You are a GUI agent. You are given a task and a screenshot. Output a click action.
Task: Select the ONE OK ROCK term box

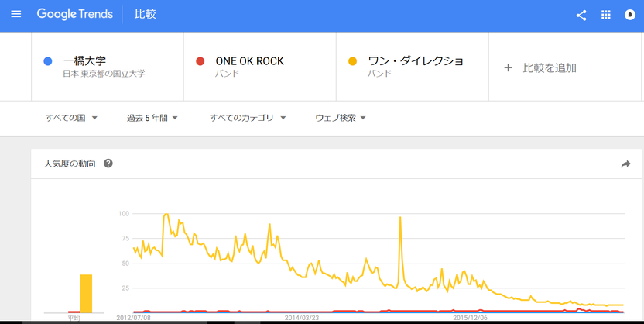tap(260, 67)
